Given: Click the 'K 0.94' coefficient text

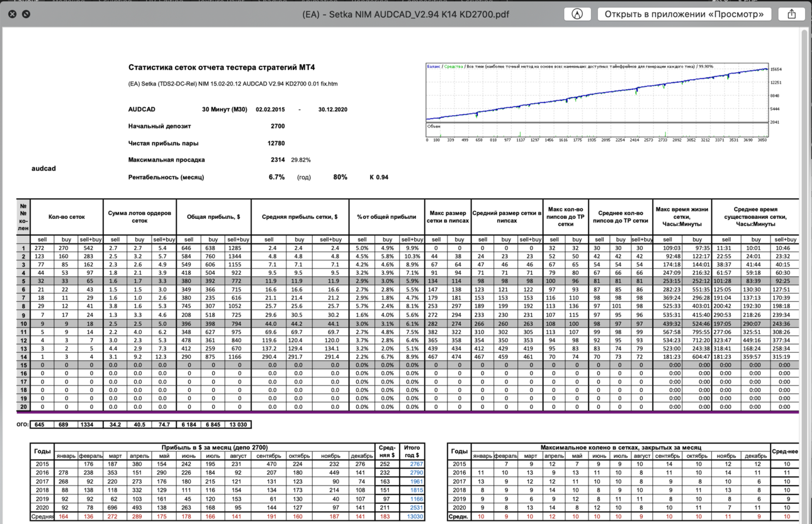Looking at the screenshot, I should (x=379, y=177).
